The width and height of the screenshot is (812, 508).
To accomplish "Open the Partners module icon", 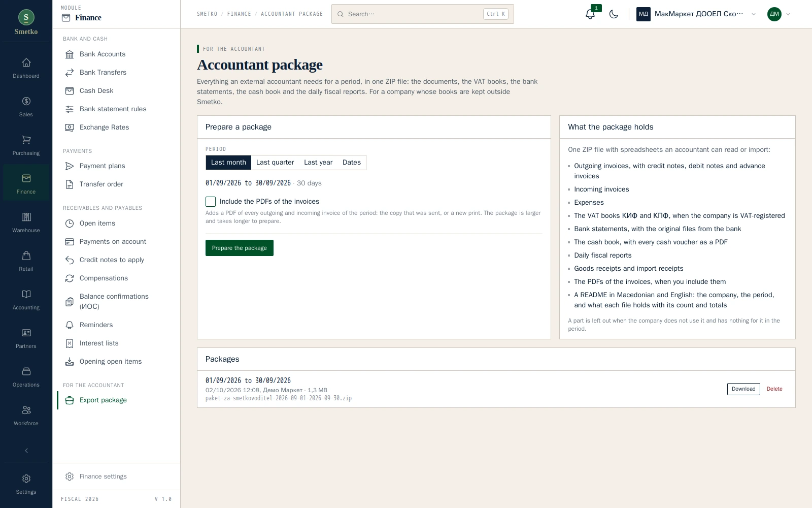I will [26, 333].
